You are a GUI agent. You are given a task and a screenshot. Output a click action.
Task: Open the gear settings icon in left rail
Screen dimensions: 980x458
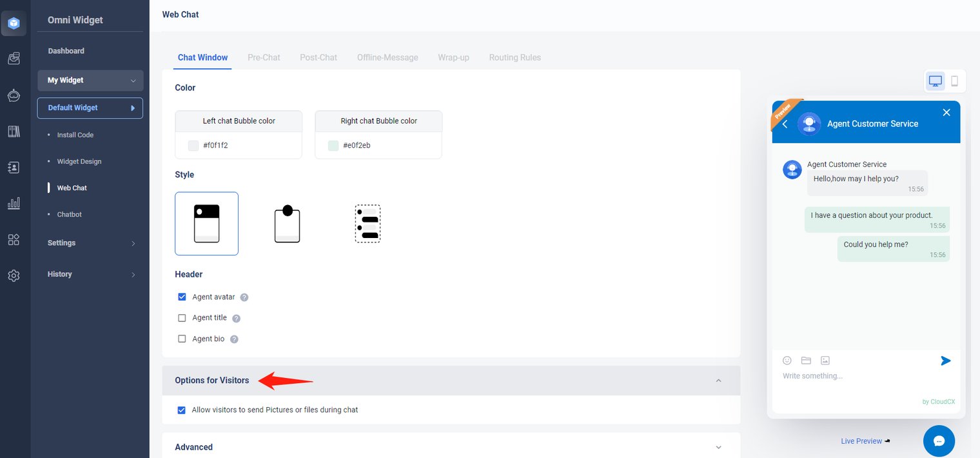pyautogui.click(x=14, y=275)
